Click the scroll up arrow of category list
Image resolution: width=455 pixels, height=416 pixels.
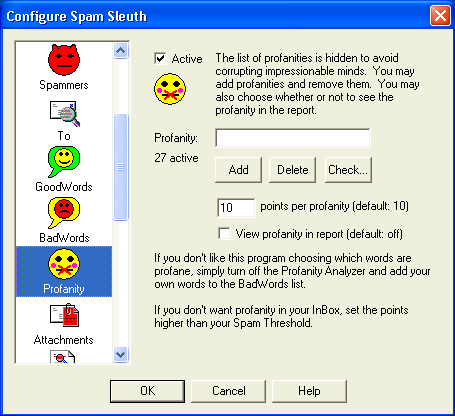(x=120, y=51)
